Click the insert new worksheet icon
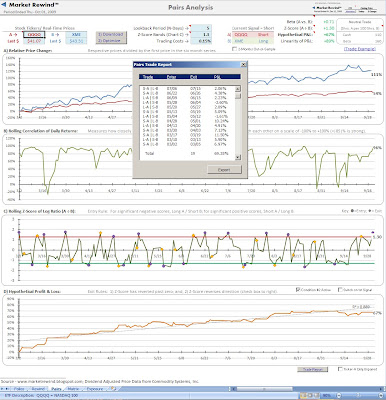Viewport: 386px width, 400px height. click(x=113, y=389)
